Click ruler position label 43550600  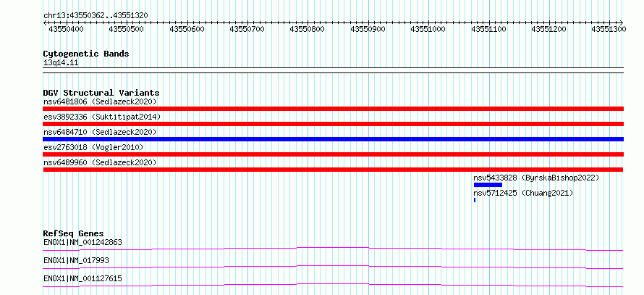187,29
